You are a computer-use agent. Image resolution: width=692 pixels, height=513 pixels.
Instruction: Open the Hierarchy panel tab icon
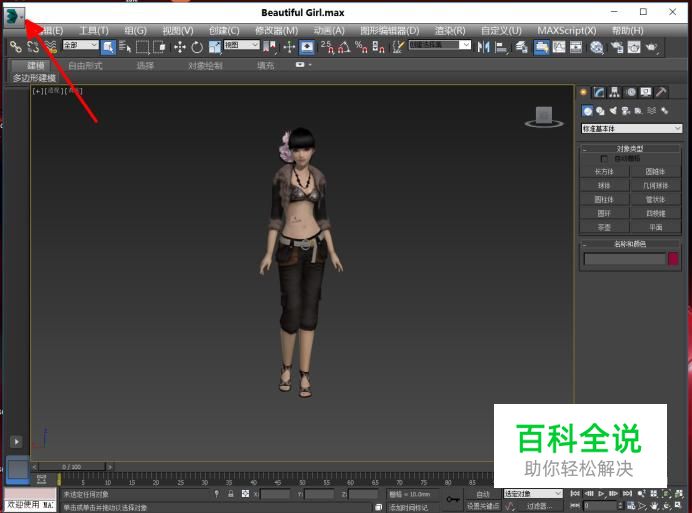tap(614, 92)
